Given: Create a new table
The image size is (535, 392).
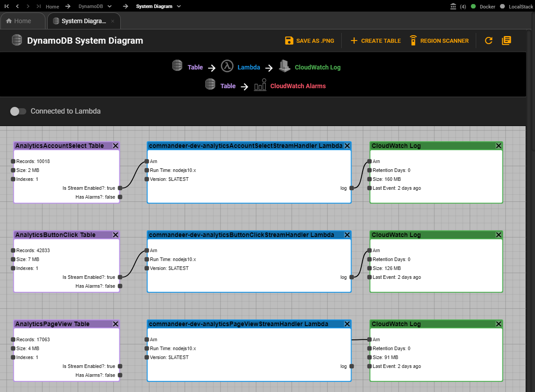Looking at the screenshot, I should [x=376, y=41].
